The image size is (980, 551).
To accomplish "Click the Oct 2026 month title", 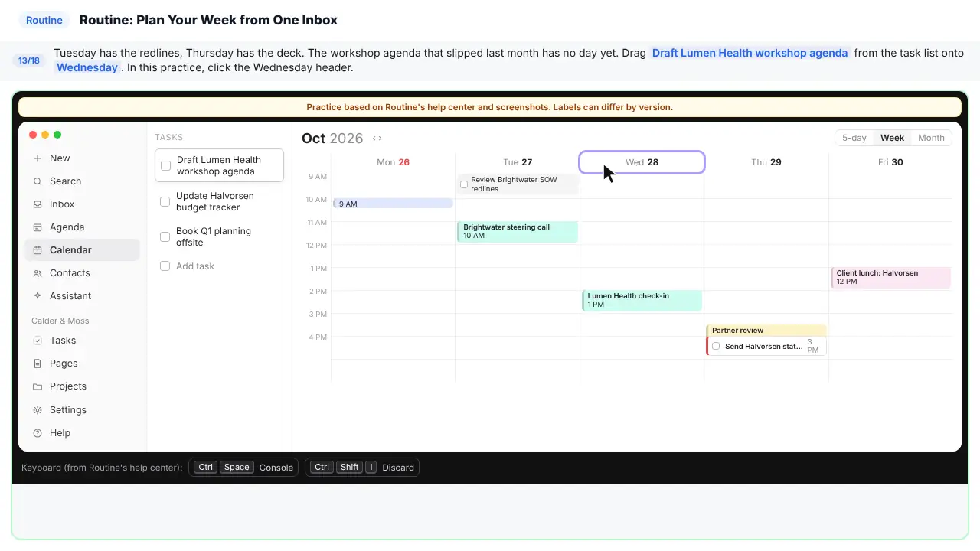I will [332, 139].
